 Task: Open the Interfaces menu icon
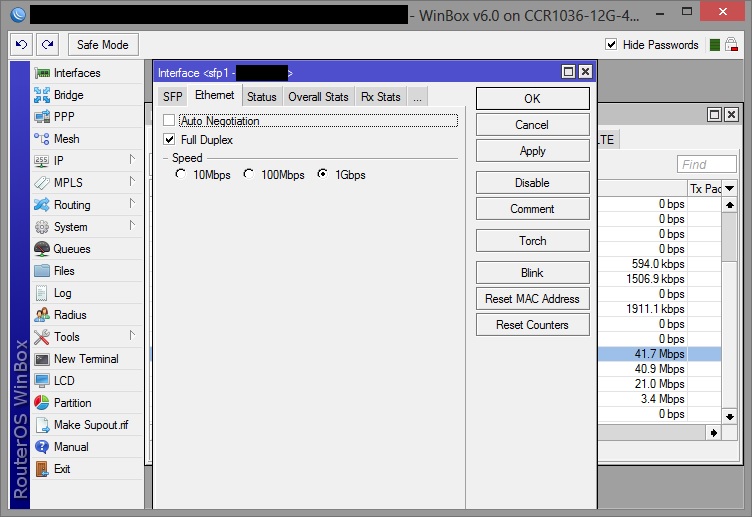(42, 73)
